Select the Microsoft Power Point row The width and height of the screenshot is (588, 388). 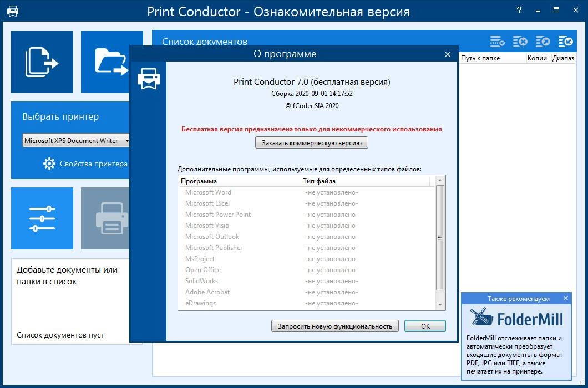coord(307,215)
